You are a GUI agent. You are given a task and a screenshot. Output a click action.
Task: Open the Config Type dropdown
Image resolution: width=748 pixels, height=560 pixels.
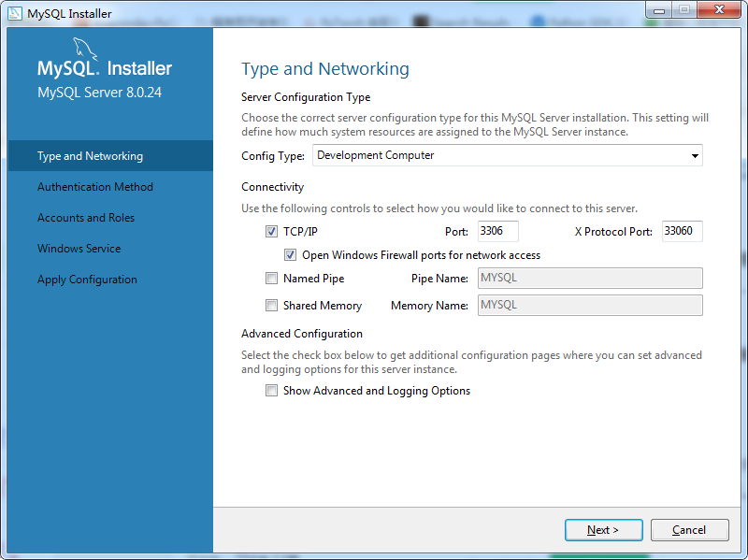click(x=508, y=155)
